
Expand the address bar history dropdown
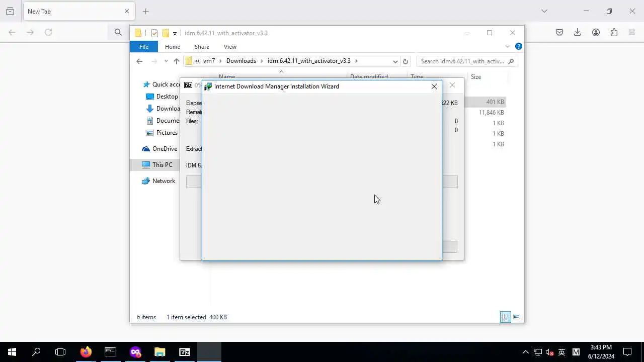[395, 61]
